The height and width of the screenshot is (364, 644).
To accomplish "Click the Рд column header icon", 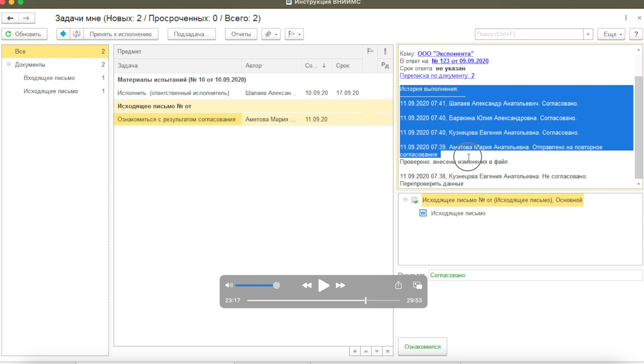I will (385, 65).
